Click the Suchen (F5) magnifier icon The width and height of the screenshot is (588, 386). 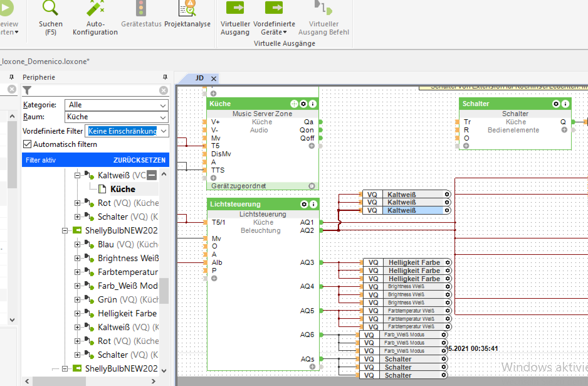[x=50, y=8]
